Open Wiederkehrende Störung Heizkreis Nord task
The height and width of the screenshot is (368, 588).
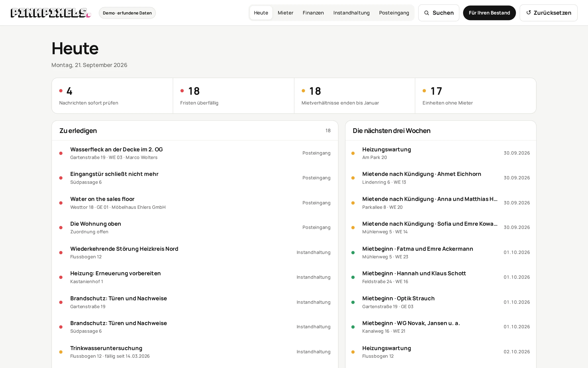195,252
